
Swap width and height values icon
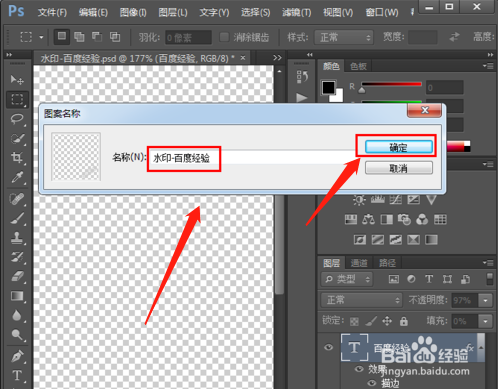pos(454,37)
